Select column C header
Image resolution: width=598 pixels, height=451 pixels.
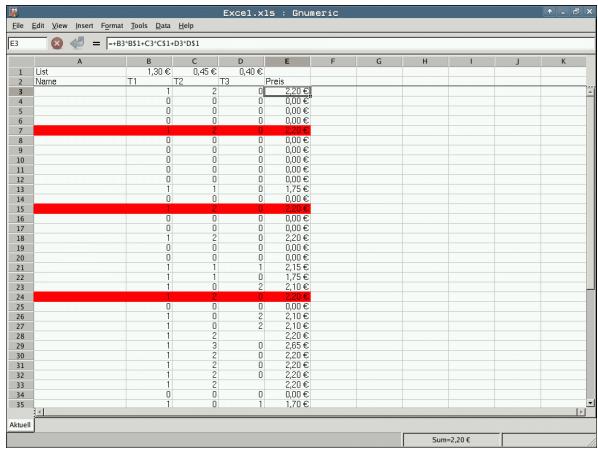(195, 61)
